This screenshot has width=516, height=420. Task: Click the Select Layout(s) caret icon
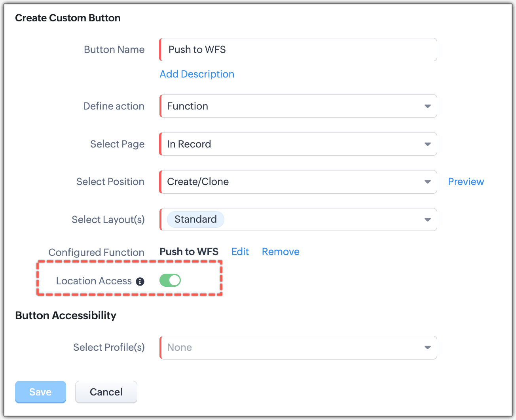[427, 220]
